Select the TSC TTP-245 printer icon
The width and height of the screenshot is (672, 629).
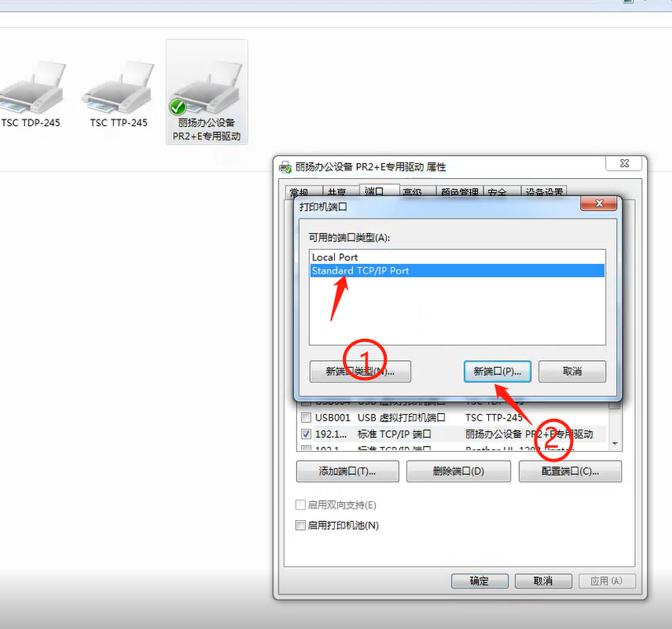coord(119,94)
